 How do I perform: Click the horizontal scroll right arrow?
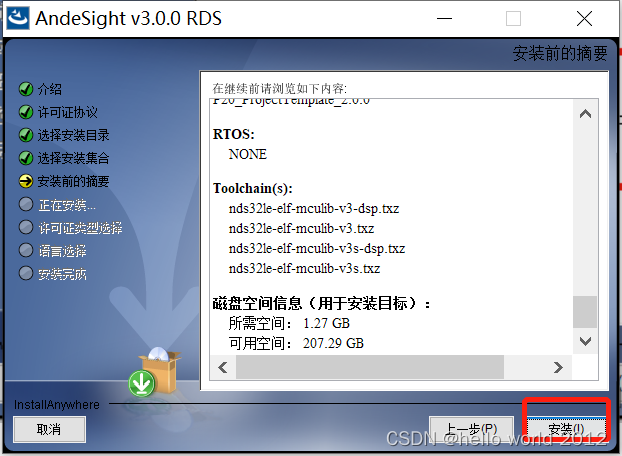558,368
